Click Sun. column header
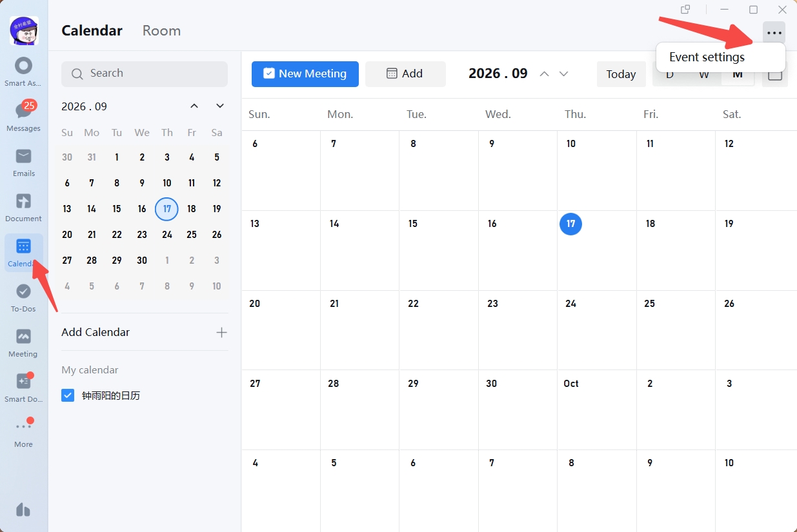Image resolution: width=797 pixels, height=532 pixels. coord(259,114)
